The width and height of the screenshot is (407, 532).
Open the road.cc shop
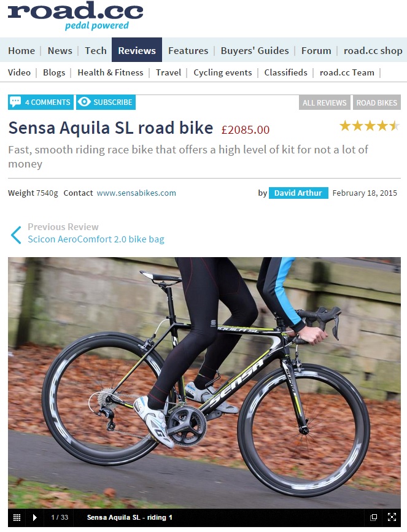point(373,50)
